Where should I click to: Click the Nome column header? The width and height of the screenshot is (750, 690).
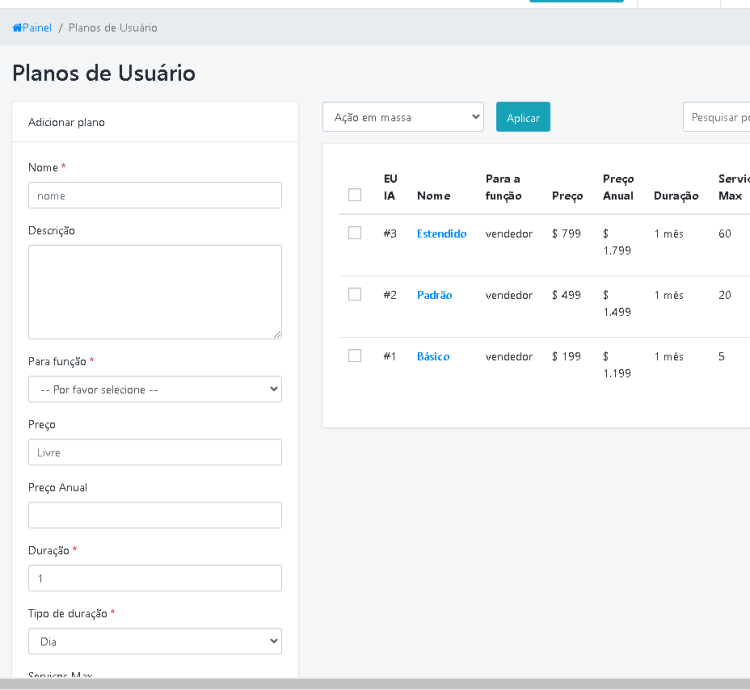(434, 196)
